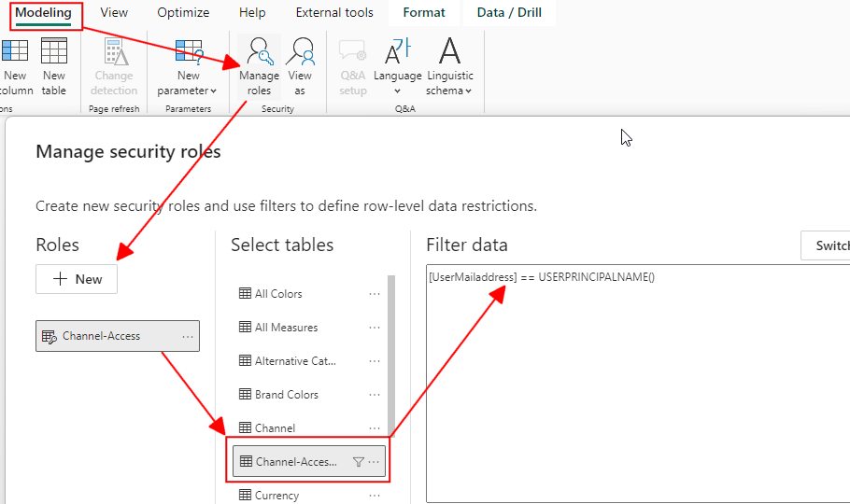Click the ellipsis next to Brand Colors
The image size is (850, 504).
coord(374,395)
